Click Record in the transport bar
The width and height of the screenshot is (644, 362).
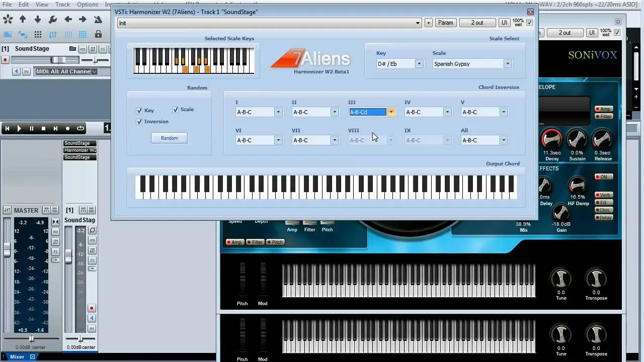(x=67, y=128)
